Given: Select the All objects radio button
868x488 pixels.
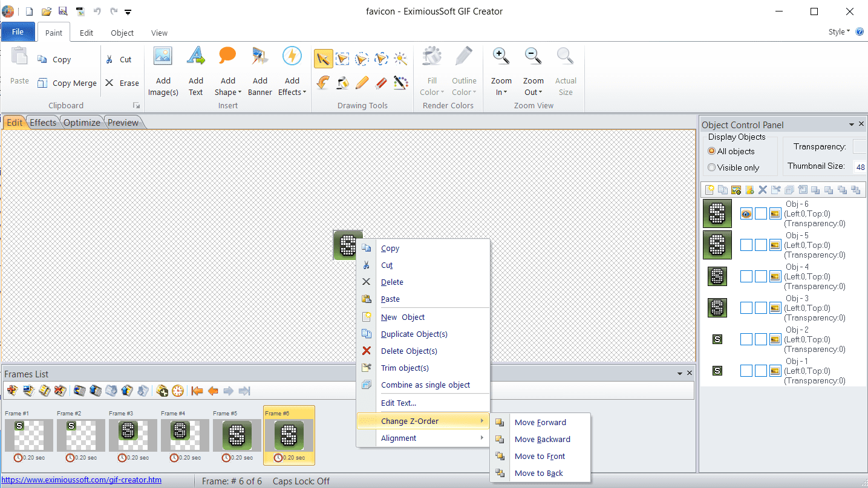Looking at the screenshot, I should point(711,151).
